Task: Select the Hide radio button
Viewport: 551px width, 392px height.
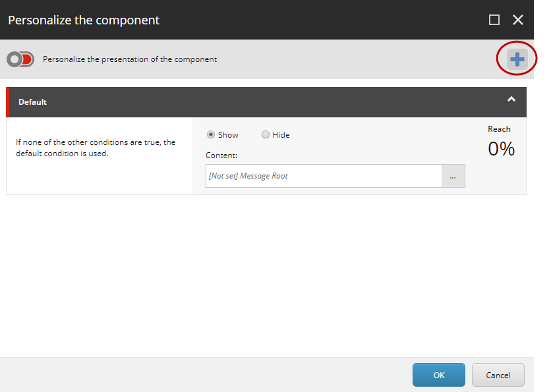Action: [266, 134]
